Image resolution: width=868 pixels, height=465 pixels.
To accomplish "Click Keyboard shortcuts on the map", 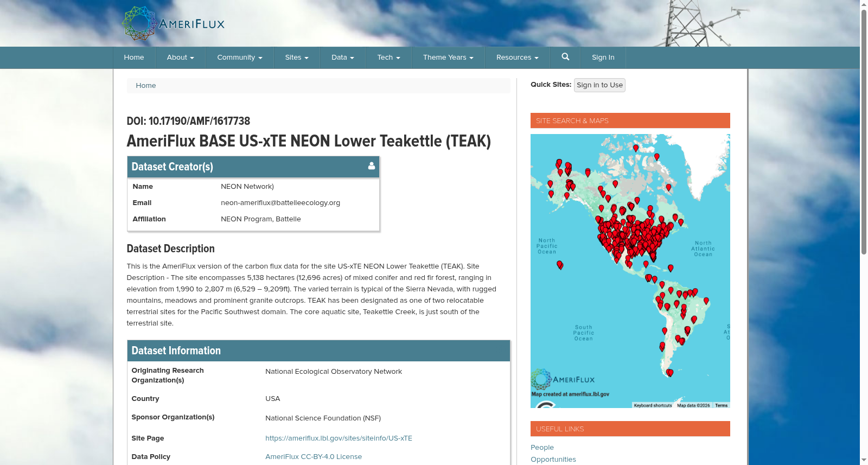I will (x=653, y=405).
